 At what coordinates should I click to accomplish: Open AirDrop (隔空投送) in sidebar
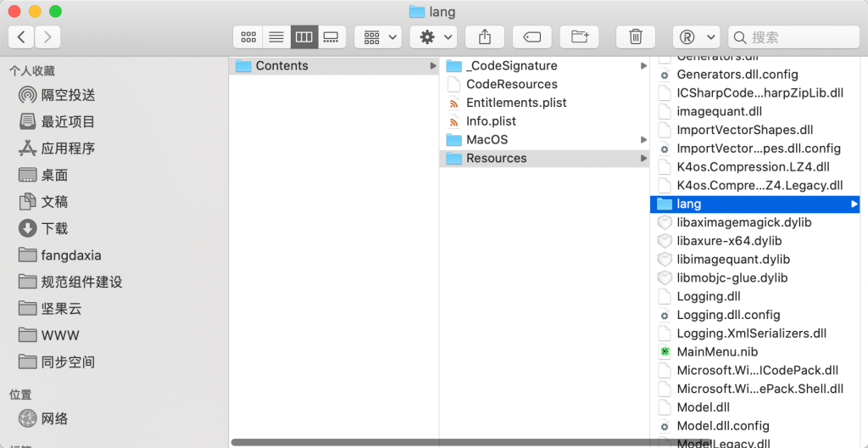click(x=68, y=95)
